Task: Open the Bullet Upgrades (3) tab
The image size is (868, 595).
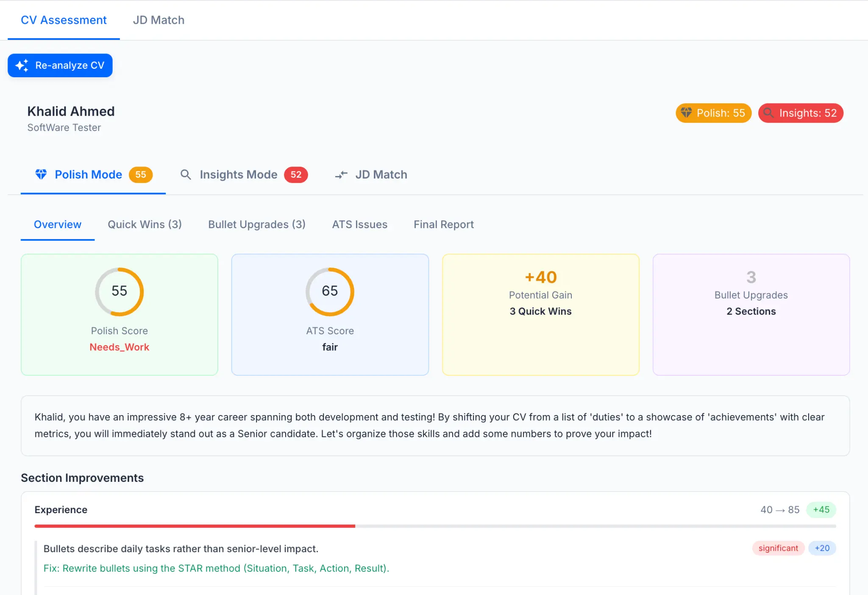Action: tap(256, 224)
